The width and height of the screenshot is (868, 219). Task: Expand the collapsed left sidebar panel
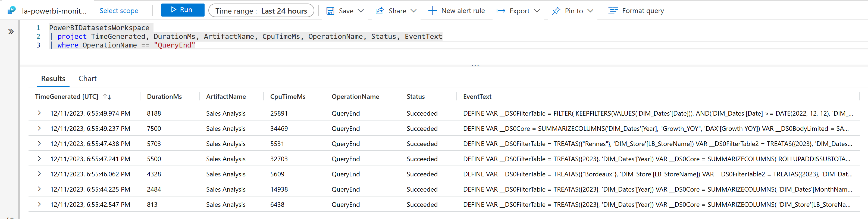[11, 32]
